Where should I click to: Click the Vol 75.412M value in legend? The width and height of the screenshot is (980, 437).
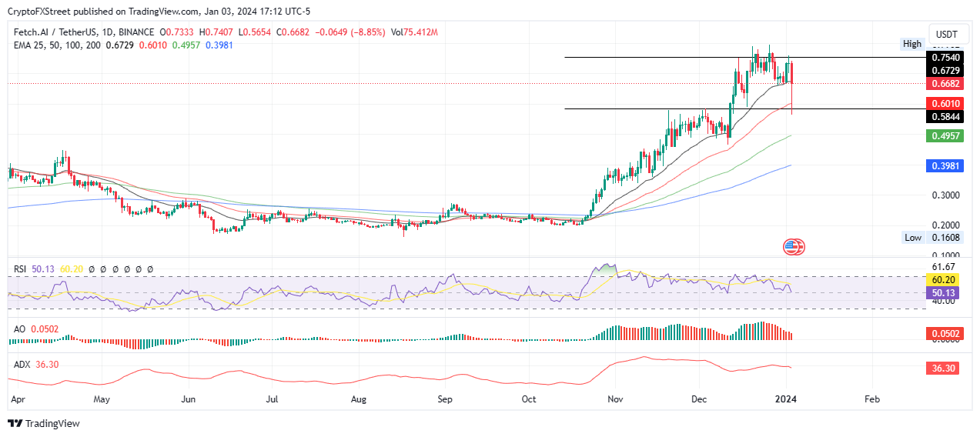tap(414, 32)
